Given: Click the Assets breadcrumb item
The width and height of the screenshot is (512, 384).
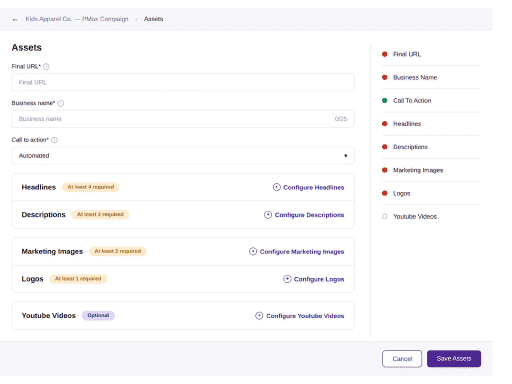Looking at the screenshot, I should coord(153,19).
